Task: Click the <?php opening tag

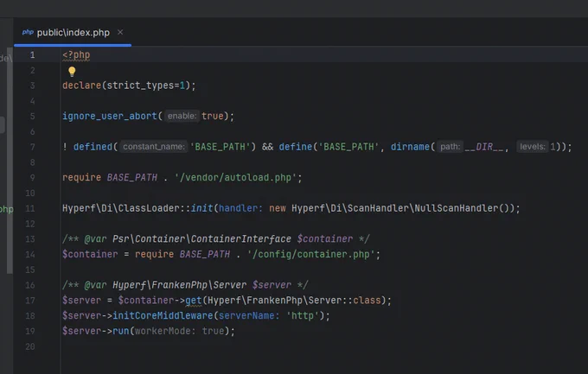Action: point(76,55)
